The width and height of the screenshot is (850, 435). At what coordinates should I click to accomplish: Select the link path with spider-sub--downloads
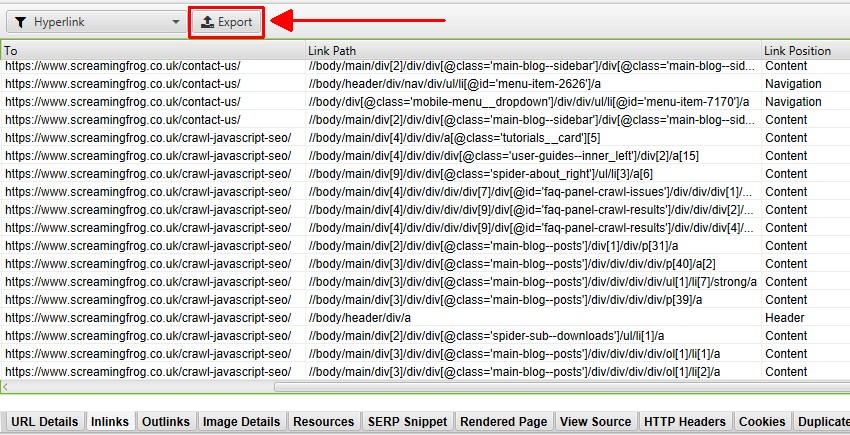(x=486, y=336)
